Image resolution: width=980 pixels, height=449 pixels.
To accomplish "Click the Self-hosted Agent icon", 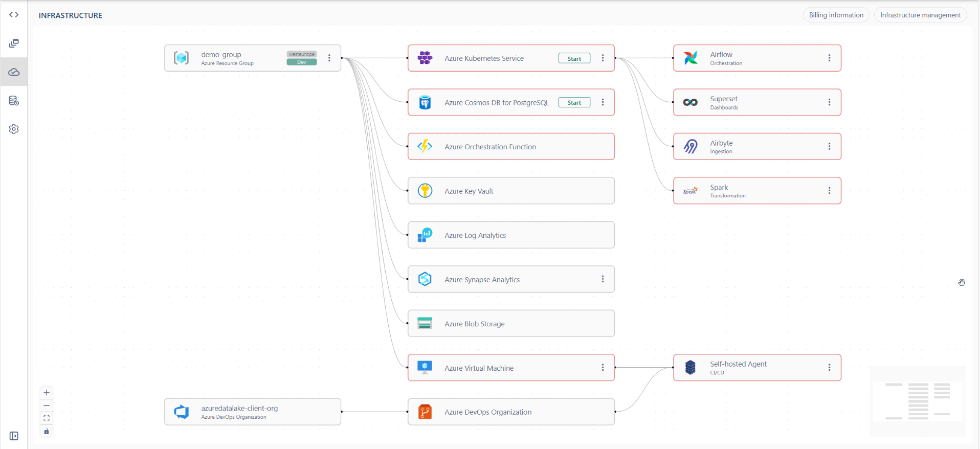I will click(x=691, y=368).
